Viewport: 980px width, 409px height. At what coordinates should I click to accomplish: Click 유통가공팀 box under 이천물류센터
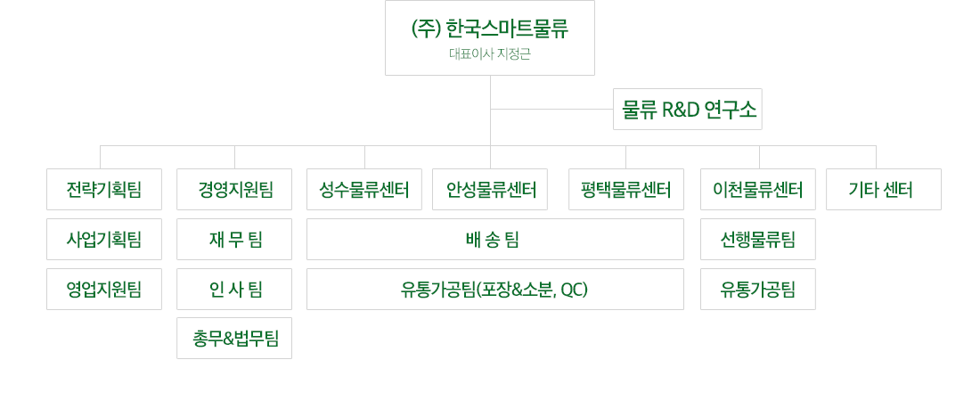pyautogui.click(x=758, y=290)
